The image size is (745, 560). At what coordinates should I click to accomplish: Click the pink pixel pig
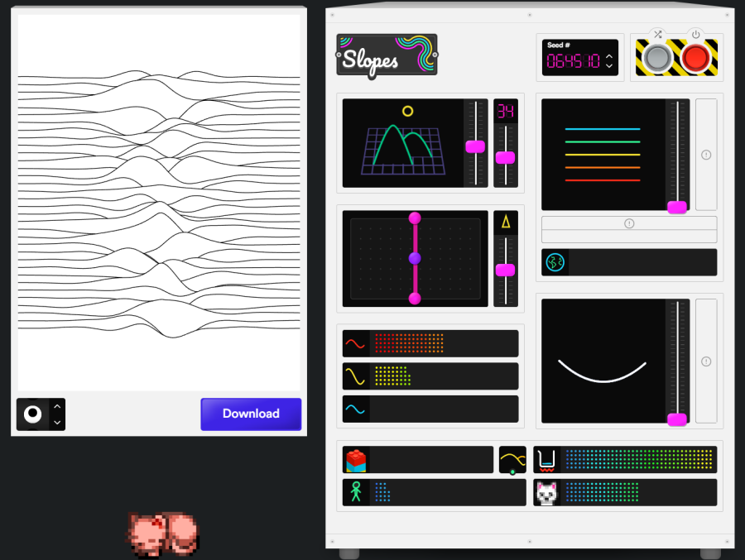point(162,534)
